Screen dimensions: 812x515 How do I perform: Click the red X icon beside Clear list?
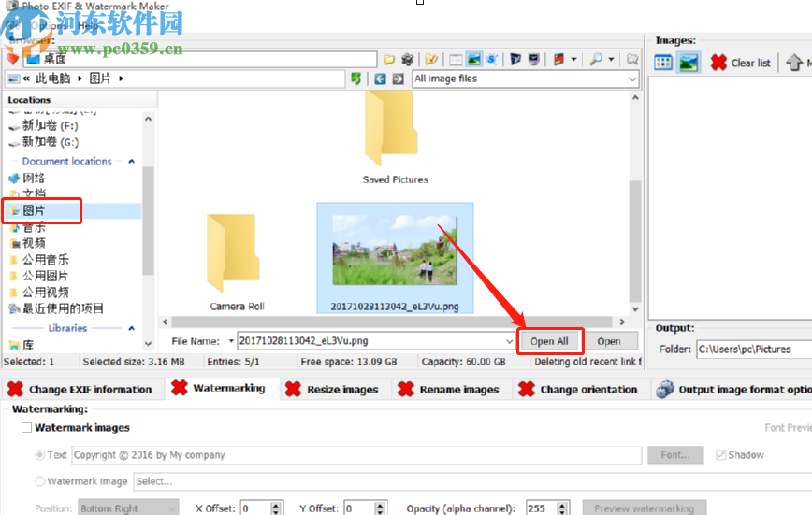point(718,63)
